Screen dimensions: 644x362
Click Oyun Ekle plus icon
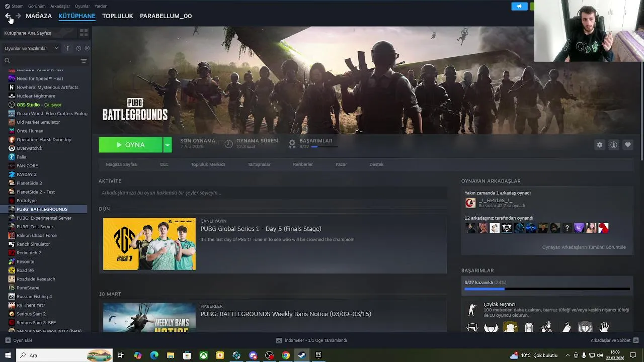point(8,340)
